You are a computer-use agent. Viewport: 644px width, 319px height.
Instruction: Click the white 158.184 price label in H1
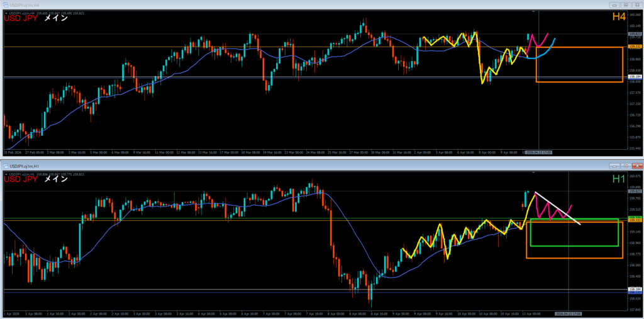(635, 289)
